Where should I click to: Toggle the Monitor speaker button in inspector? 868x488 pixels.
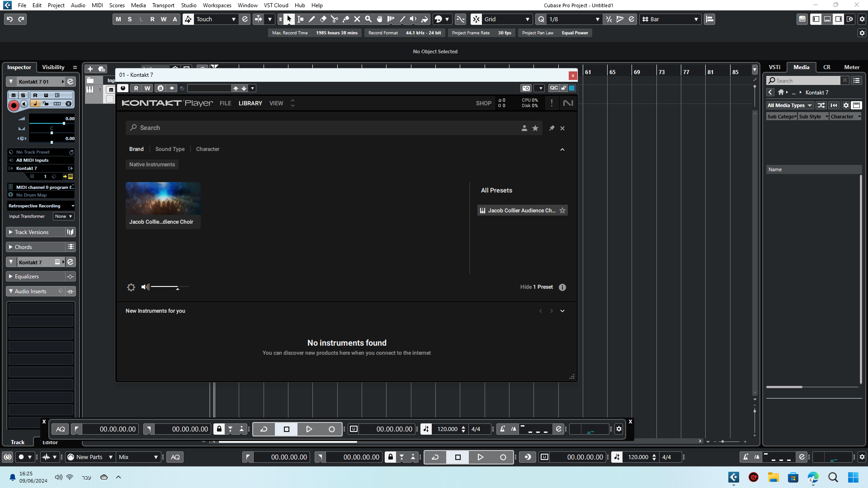[24, 104]
